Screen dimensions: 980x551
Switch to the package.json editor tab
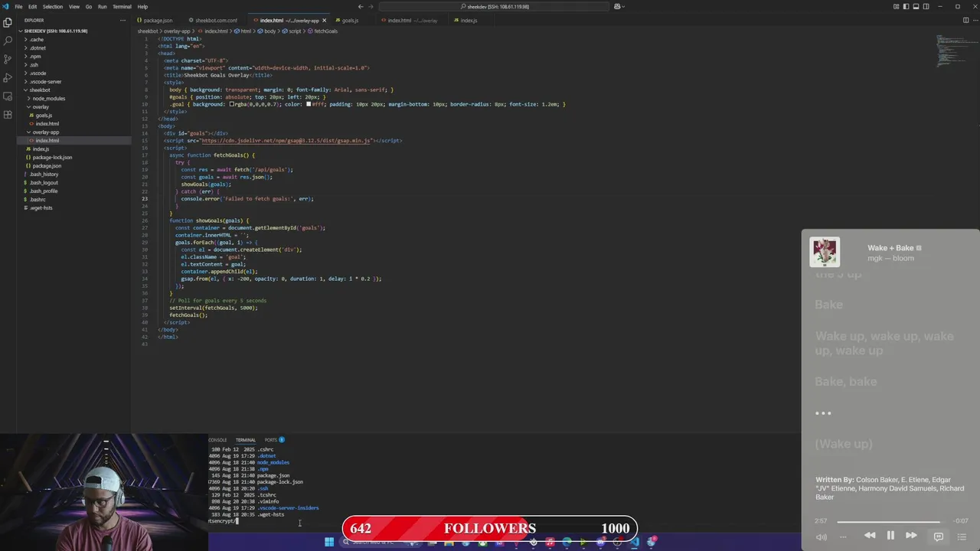[x=155, y=21]
